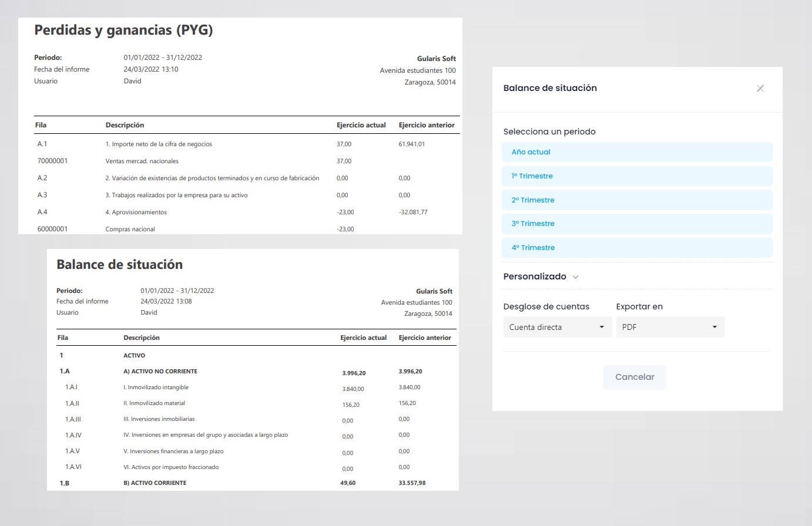Click the Ejercicio actual header in PYG report
Screen dimensions: 812x526
361,125
